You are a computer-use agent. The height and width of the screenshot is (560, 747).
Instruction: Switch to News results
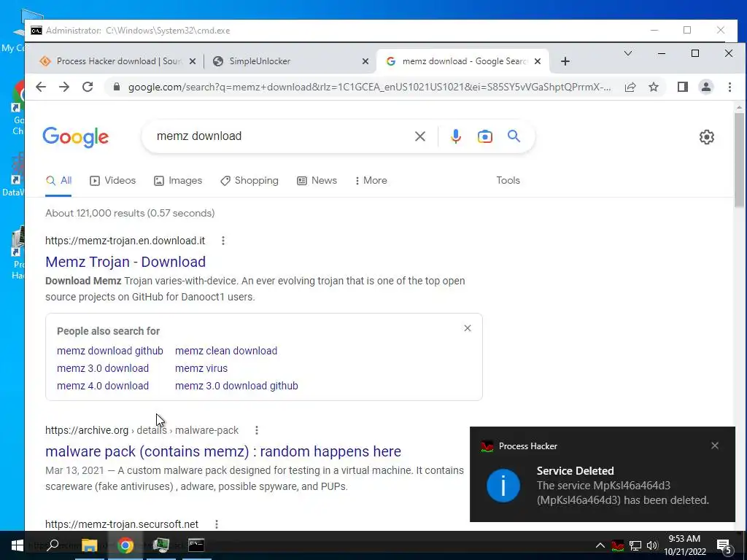[317, 181]
